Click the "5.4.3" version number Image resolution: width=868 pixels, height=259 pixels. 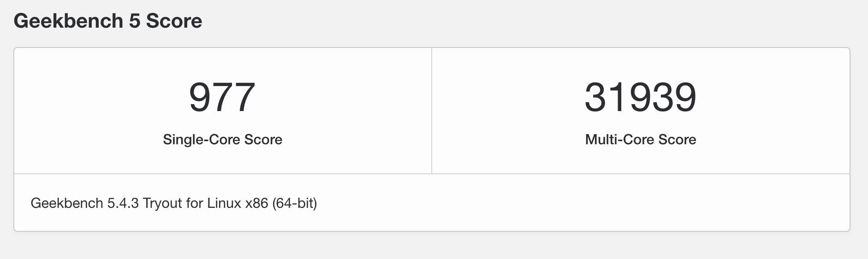123,203
